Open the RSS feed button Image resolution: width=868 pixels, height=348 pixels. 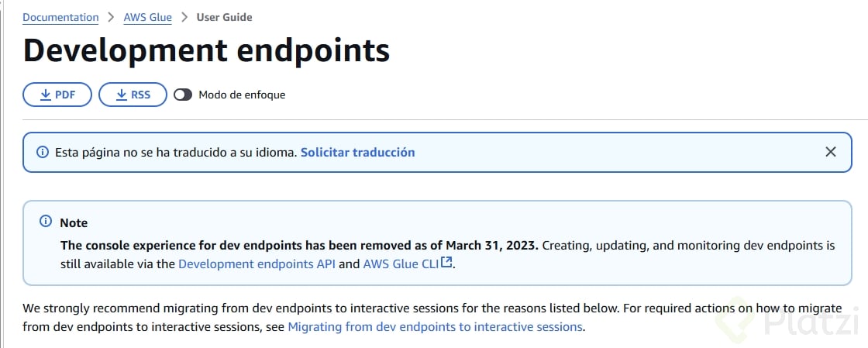click(x=133, y=95)
